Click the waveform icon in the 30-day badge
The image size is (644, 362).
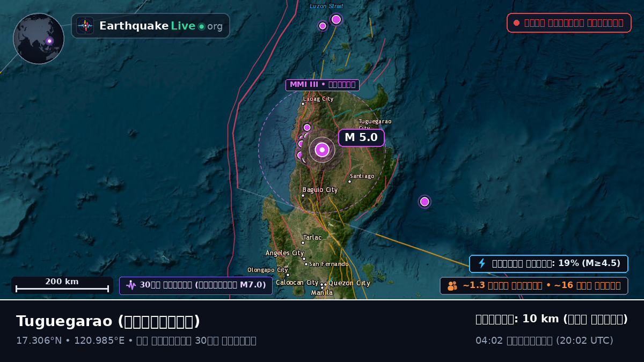click(131, 285)
